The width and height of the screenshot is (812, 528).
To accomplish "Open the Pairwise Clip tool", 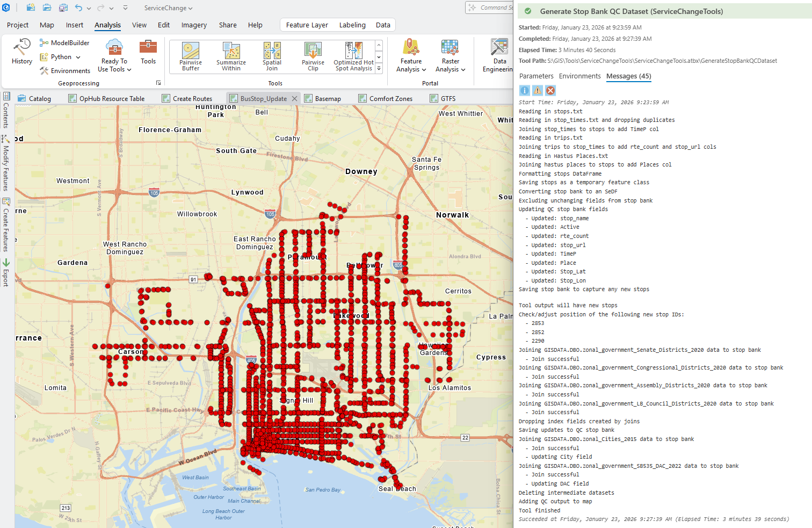I will tap(313, 56).
